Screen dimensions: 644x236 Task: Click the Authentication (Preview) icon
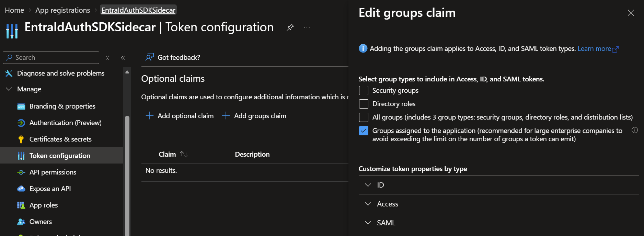pyautogui.click(x=21, y=123)
